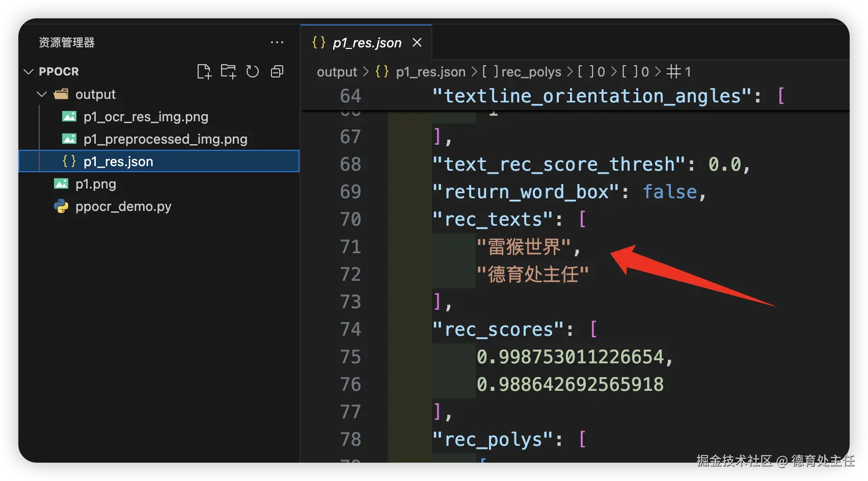The width and height of the screenshot is (868, 481).
Task: Refresh the explorer file tree
Action: [x=253, y=72]
